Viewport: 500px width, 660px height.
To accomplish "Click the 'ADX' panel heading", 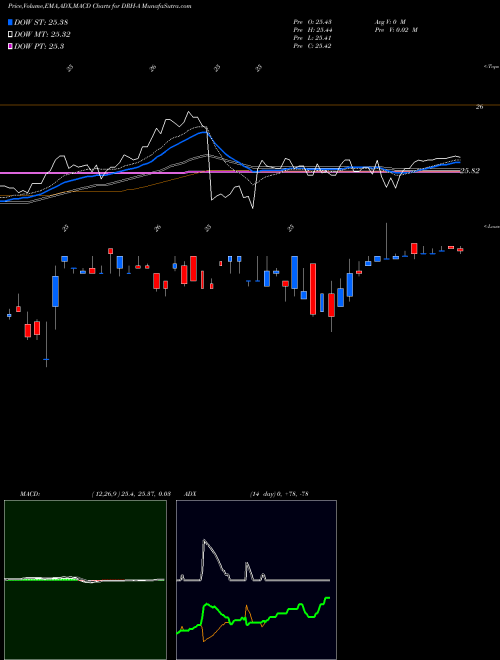I will click(x=190, y=494).
